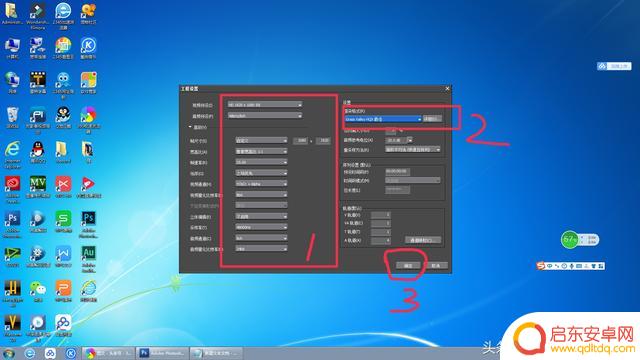This screenshot has height=360, width=640.
Task: Click the confirm button circled in red
Action: pos(408,265)
